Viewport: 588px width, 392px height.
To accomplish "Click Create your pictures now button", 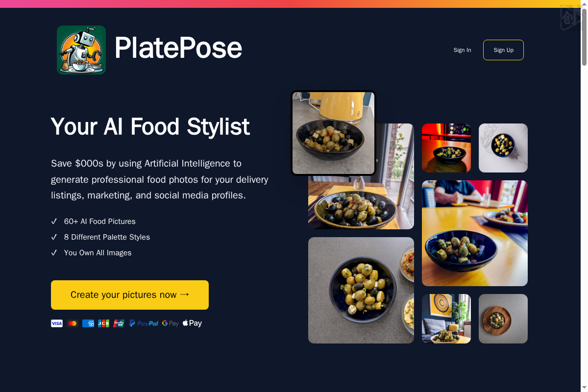I will [130, 295].
